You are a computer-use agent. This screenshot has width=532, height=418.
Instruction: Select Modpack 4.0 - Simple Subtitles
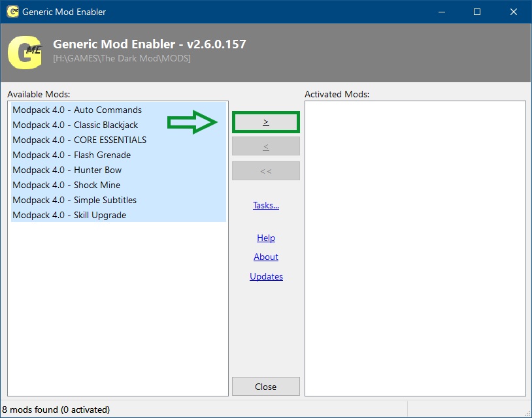click(118, 200)
